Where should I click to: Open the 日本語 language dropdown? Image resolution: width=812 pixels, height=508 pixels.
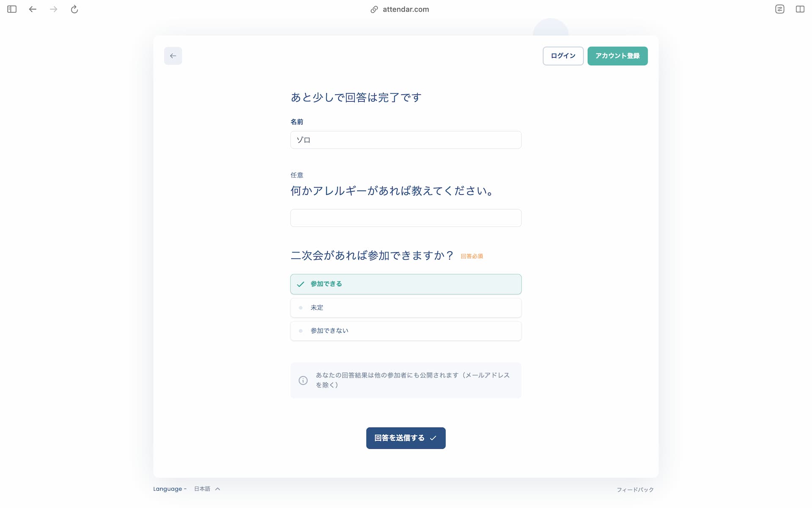(x=207, y=489)
